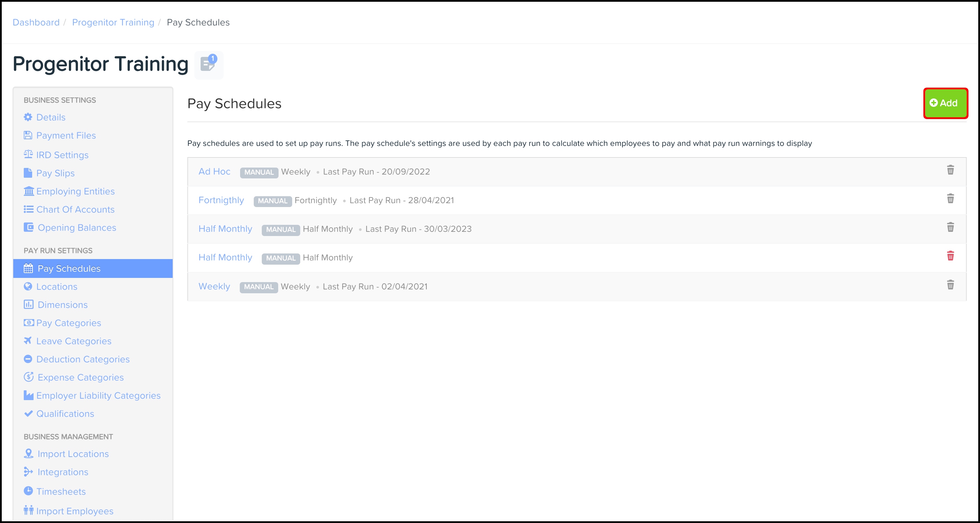The height and width of the screenshot is (523, 980).
Task: Click Progenitor Training breadcrumb link
Action: coord(113,22)
